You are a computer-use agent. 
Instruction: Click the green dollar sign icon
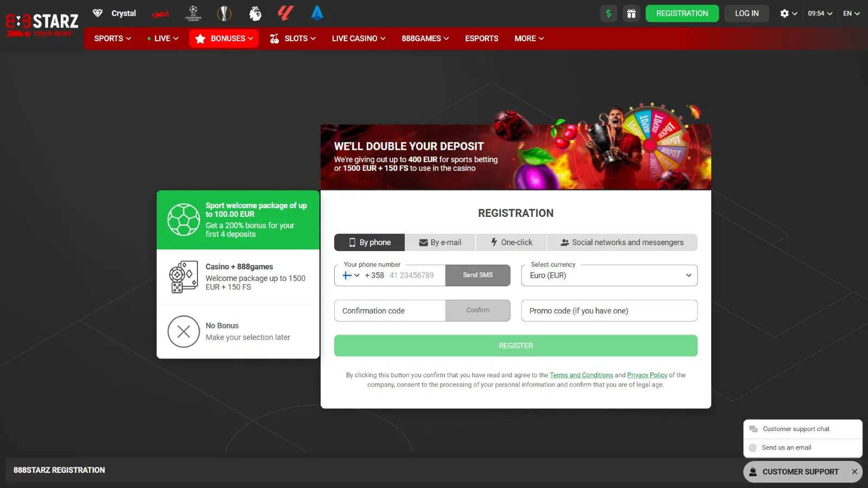[x=609, y=14]
